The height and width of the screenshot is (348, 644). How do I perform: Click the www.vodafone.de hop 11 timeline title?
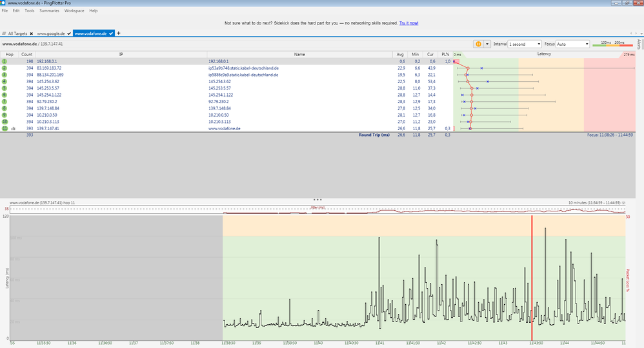[42, 203]
